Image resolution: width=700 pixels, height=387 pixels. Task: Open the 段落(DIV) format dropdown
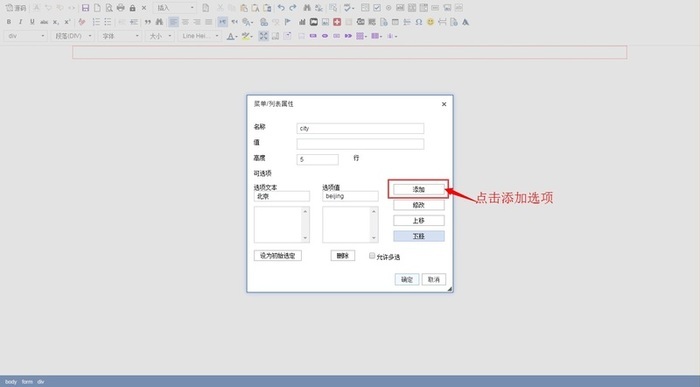point(73,36)
